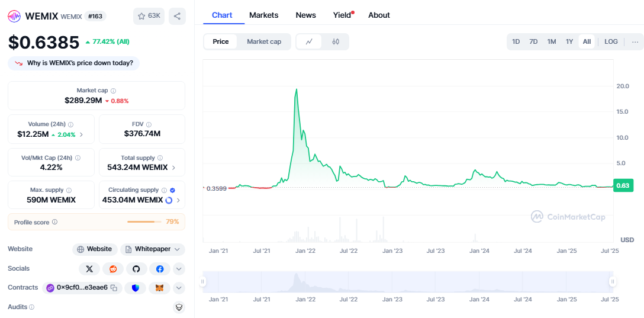Click the Market cap info icon
The height and width of the screenshot is (318, 644).
click(114, 91)
